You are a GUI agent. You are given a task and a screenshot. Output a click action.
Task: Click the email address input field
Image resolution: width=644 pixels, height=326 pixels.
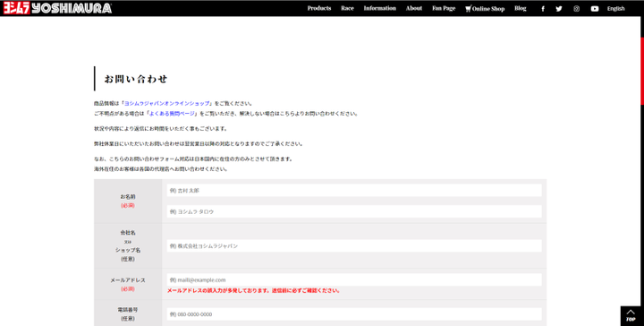(x=354, y=280)
